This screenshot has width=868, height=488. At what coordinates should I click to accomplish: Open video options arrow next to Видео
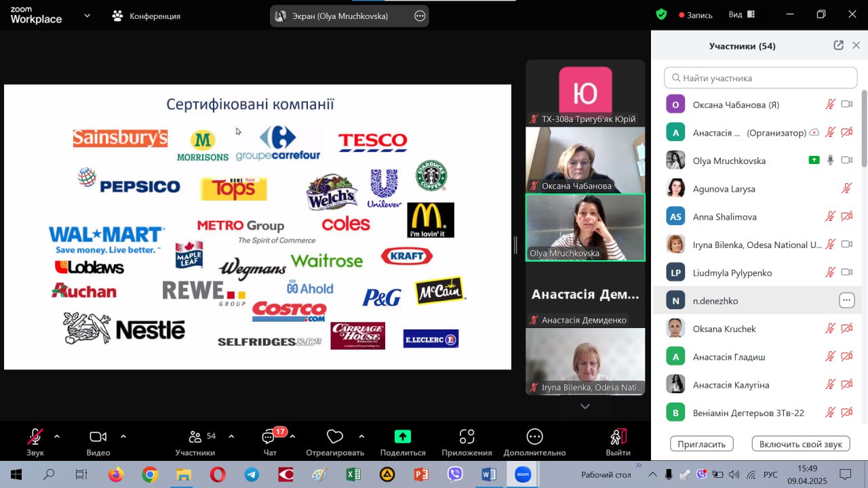coord(123,436)
